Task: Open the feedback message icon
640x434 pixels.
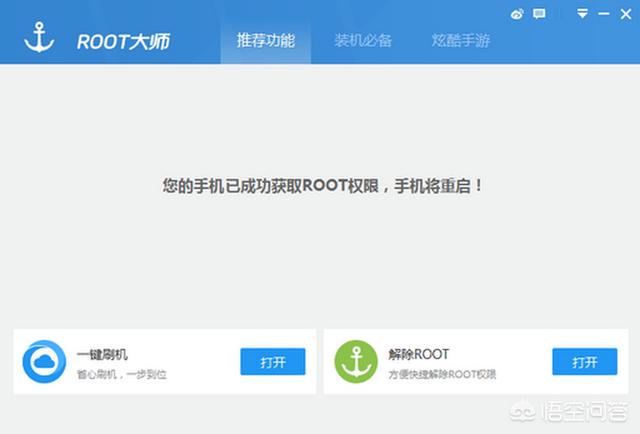Action: coord(539,14)
